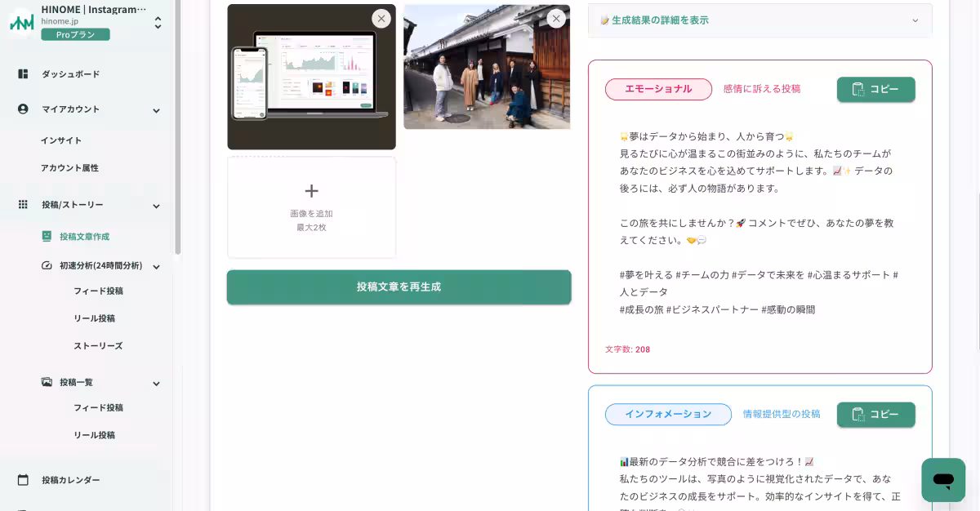This screenshot has height=511, width=980.
Task: Copy the インフォメーション post text
Action: 875,415
